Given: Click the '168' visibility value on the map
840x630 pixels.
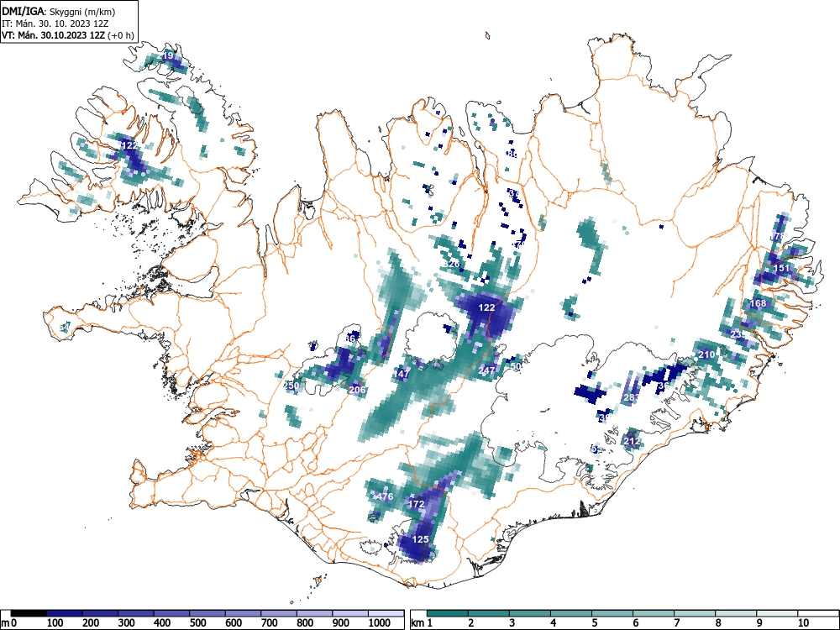Looking at the screenshot, I should 758,303.
